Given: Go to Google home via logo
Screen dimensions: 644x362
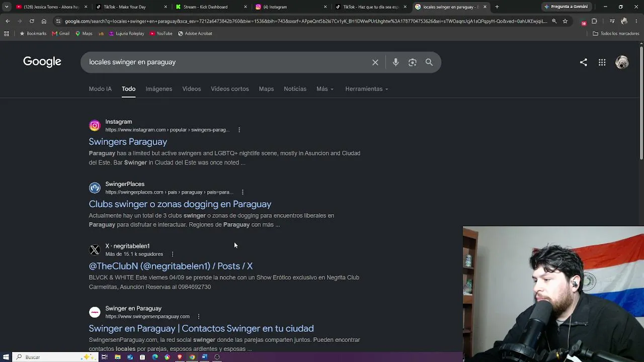Looking at the screenshot, I should coord(42,62).
